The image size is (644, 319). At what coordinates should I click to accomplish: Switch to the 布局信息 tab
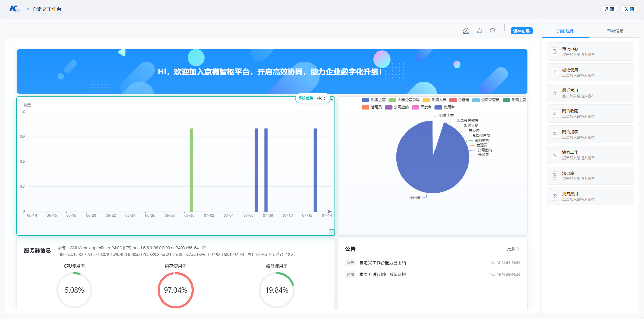click(x=615, y=31)
